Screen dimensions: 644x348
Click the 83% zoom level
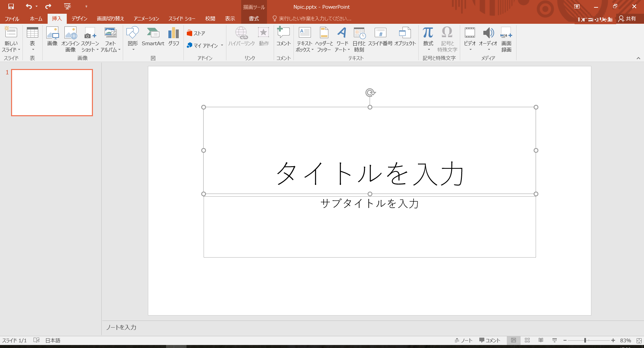(626, 340)
